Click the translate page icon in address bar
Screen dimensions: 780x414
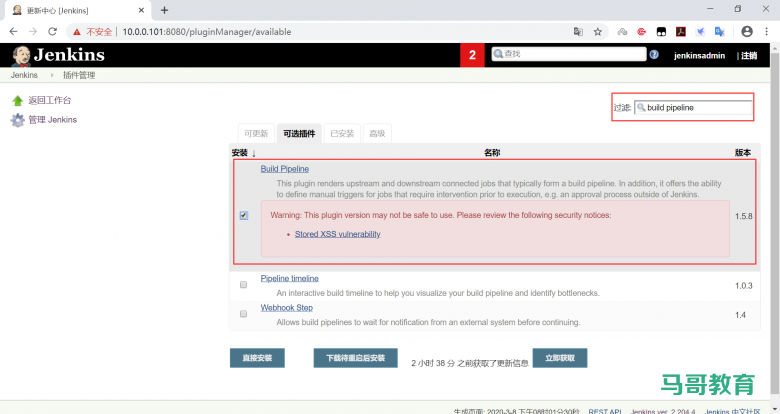(578, 31)
